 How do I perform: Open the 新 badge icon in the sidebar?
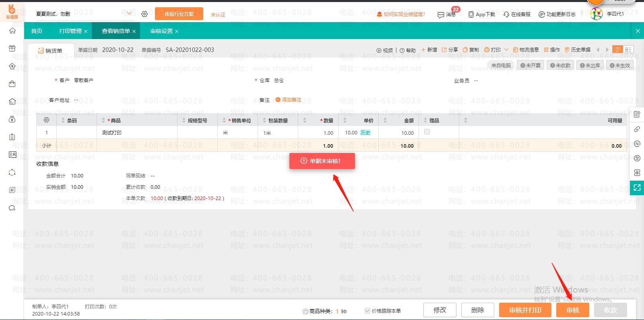[12, 190]
